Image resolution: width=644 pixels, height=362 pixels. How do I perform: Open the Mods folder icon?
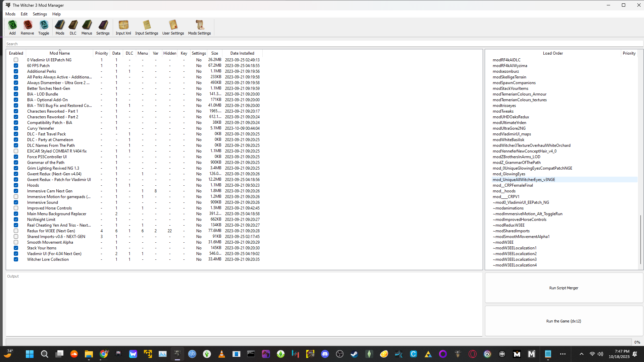pos(60,27)
